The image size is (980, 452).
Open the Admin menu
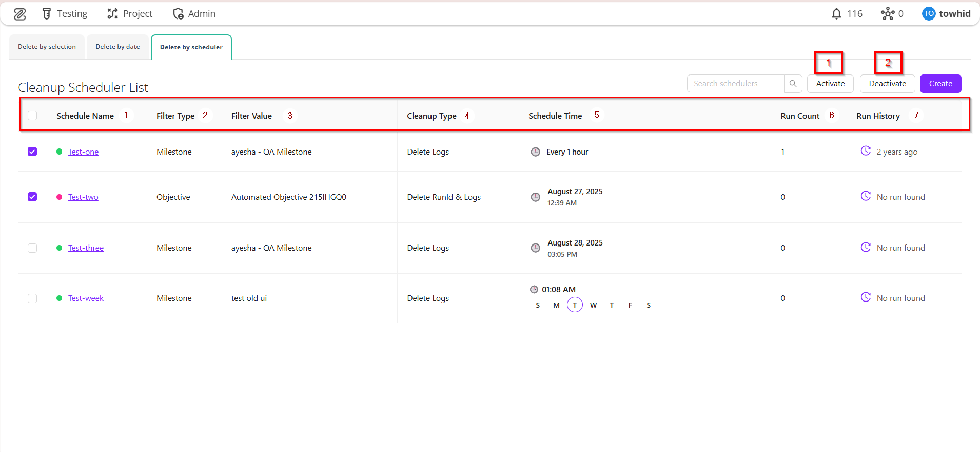pos(194,14)
